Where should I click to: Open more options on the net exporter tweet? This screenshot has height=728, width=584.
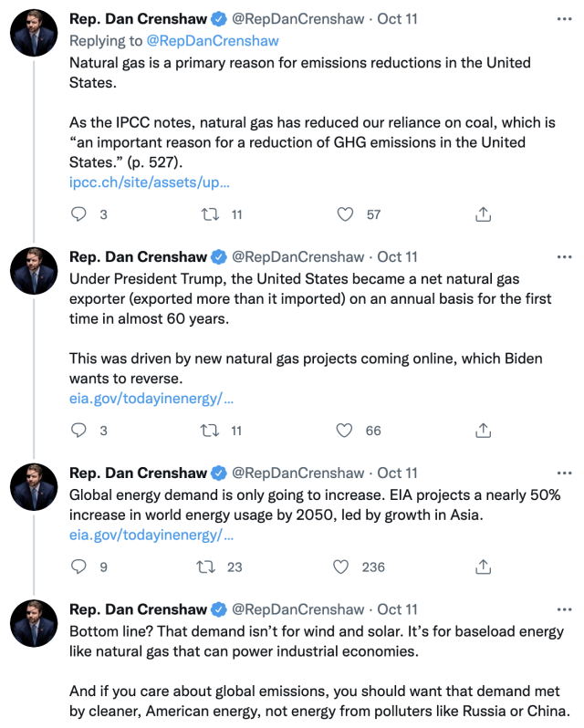pyautogui.click(x=565, y=257)
